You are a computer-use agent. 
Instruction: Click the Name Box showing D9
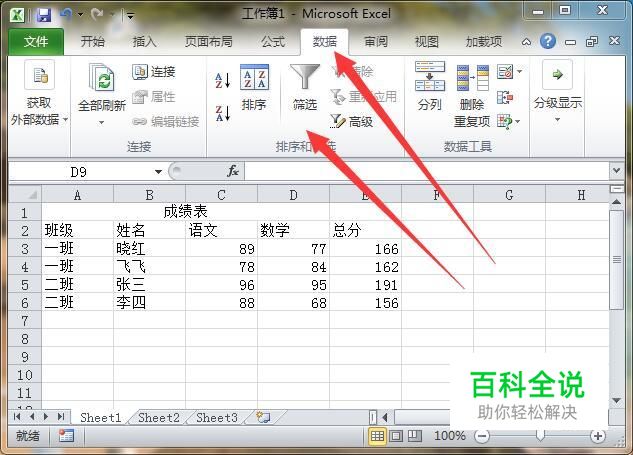coord(79,172)
